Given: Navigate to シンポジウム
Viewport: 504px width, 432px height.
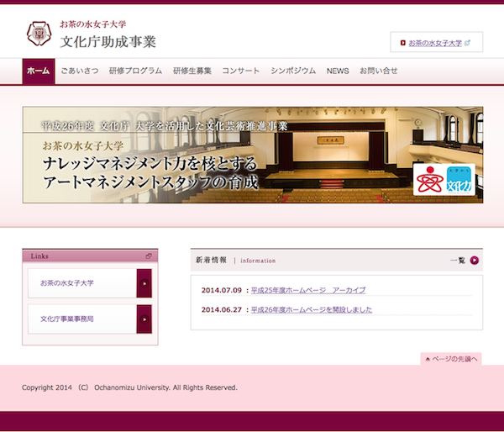Looking at the screenshot, I should 293,71.
